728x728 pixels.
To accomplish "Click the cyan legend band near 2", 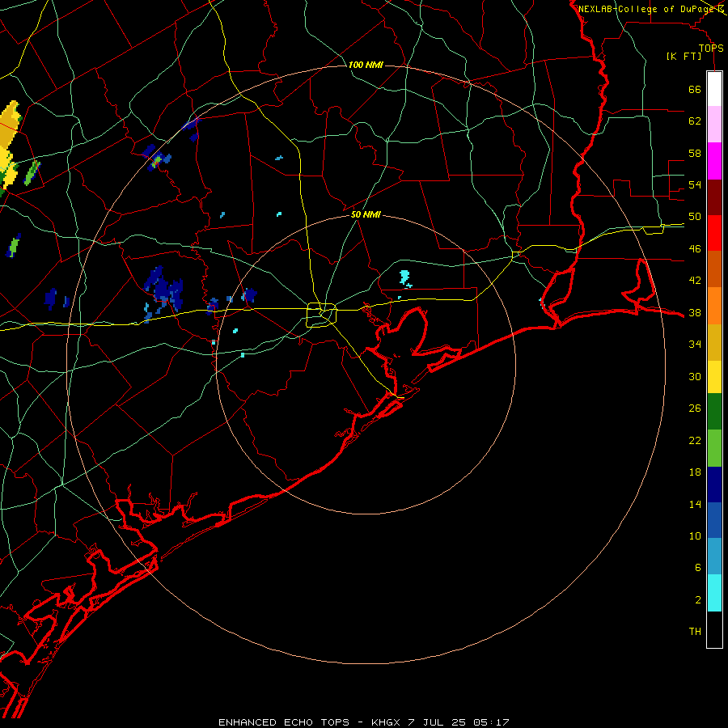I will pos(714,593).
